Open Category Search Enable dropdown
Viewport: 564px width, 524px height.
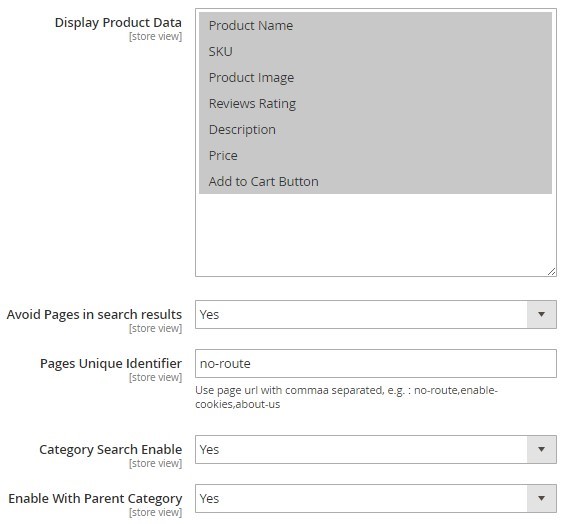click(376, 449)
